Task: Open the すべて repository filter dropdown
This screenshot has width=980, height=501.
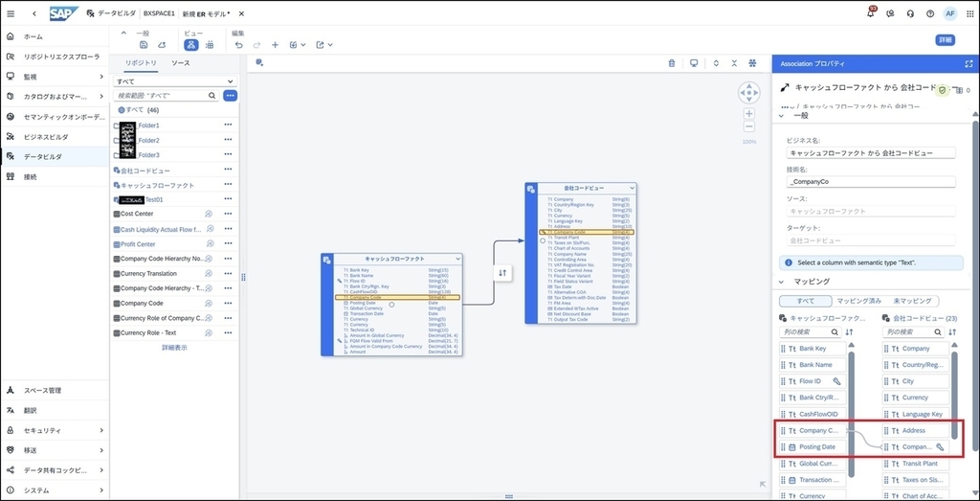Action: point(175,81)
